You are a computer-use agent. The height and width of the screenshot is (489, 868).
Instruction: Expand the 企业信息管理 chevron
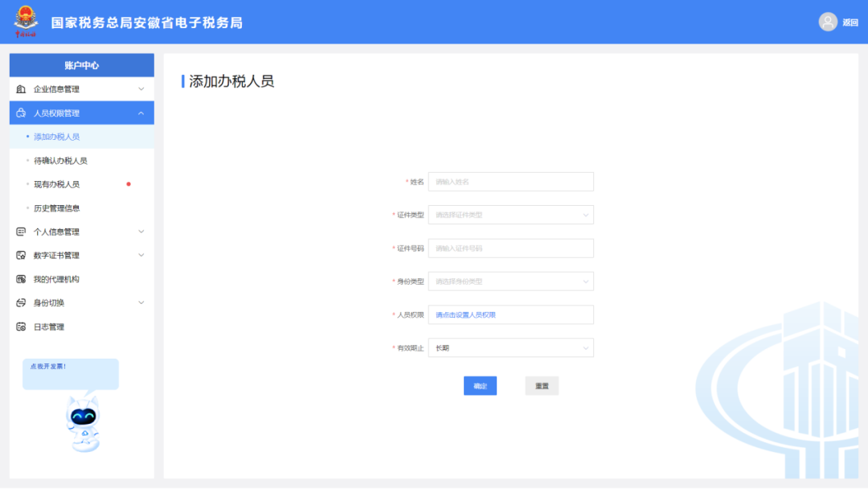(141, 89)
